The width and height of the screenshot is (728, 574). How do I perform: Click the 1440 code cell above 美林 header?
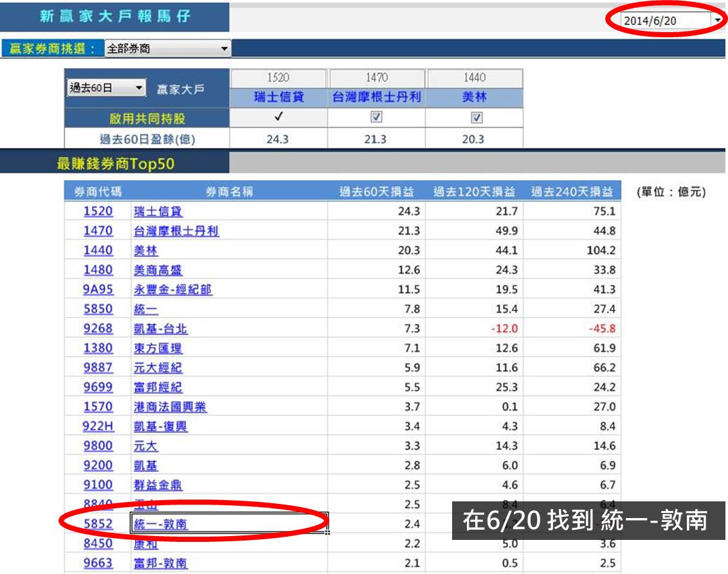pyautogui.click(x=475, y=78)
